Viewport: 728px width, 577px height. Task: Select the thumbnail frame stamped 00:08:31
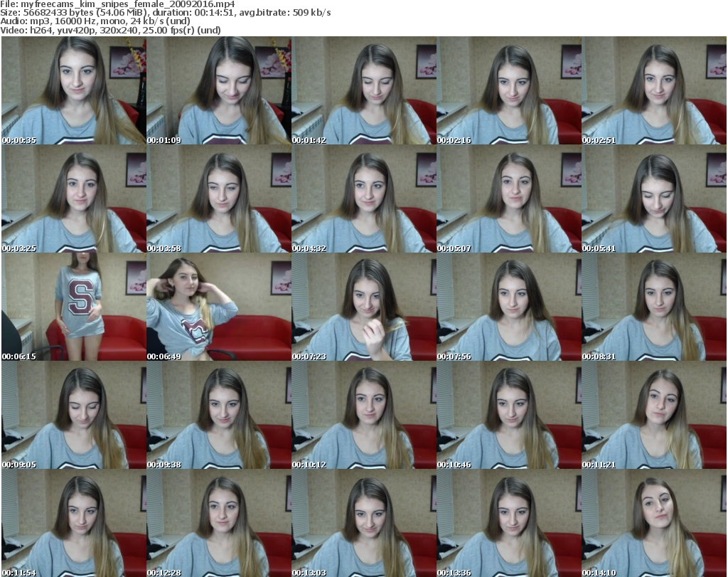pos(654,307)
